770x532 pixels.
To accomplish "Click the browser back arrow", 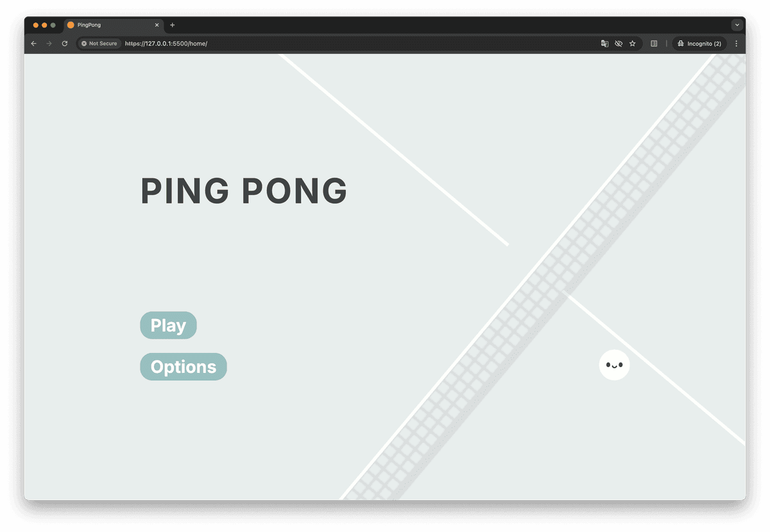I will click(33, 44).
